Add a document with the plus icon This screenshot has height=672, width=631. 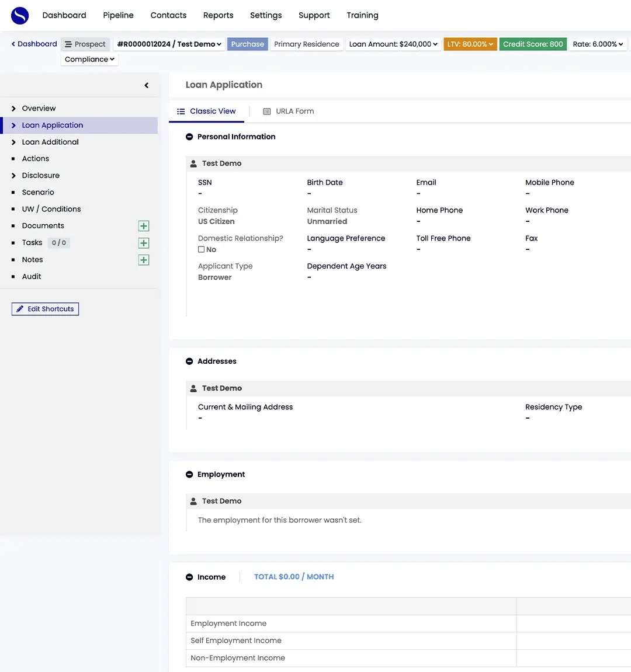[144, 226]
